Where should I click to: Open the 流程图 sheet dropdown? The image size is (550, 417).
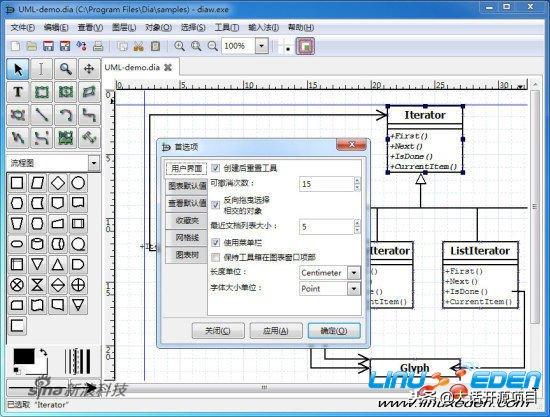click(94, 163)
